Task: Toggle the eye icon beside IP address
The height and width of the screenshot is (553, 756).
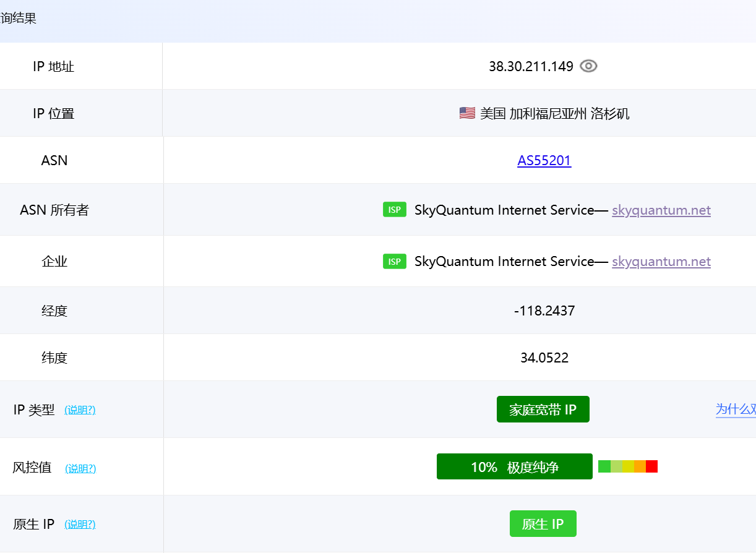Action: [x=588, y=66]
